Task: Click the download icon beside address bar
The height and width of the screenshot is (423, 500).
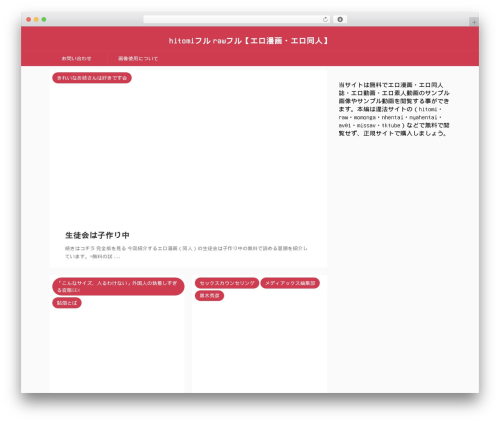Action: click(340, 20)
